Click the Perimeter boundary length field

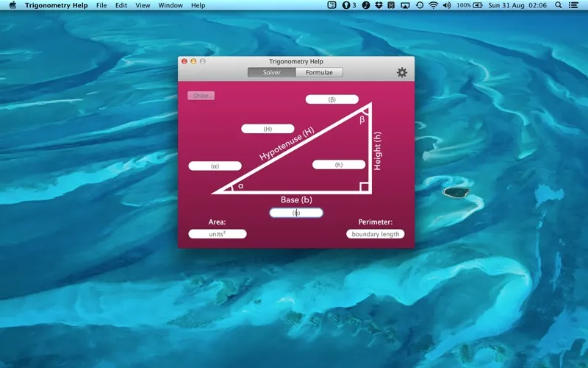(375, 234)
